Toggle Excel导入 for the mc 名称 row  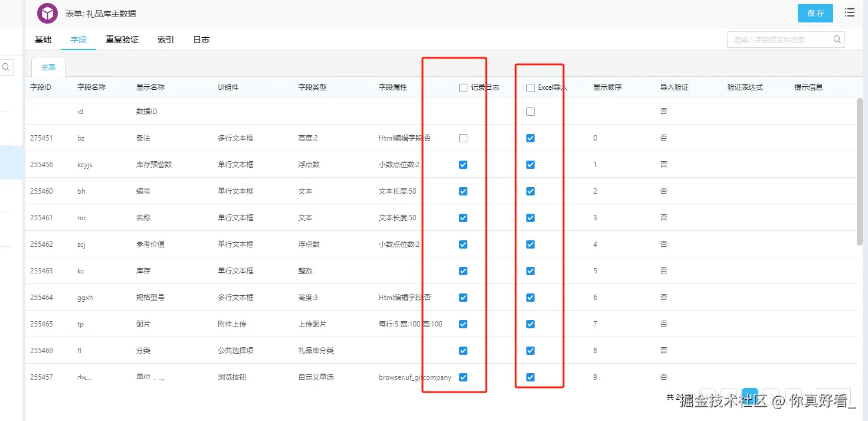click(x=530, y=218)
